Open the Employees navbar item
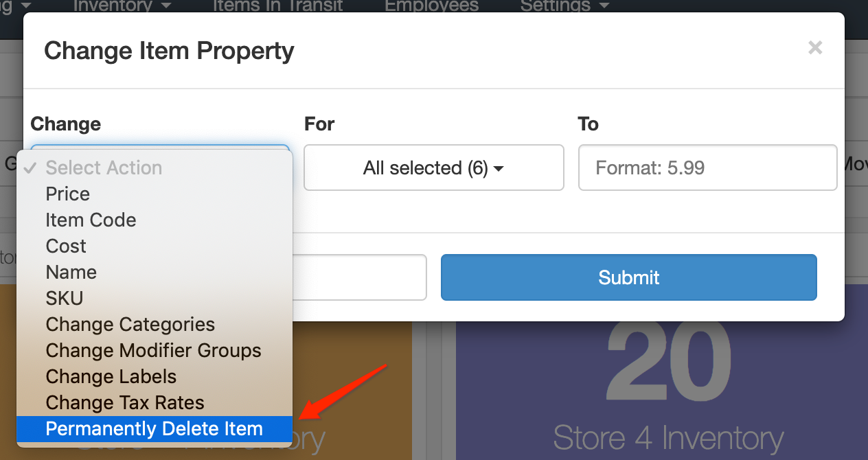The image size is (868, 460). (431, 6)
